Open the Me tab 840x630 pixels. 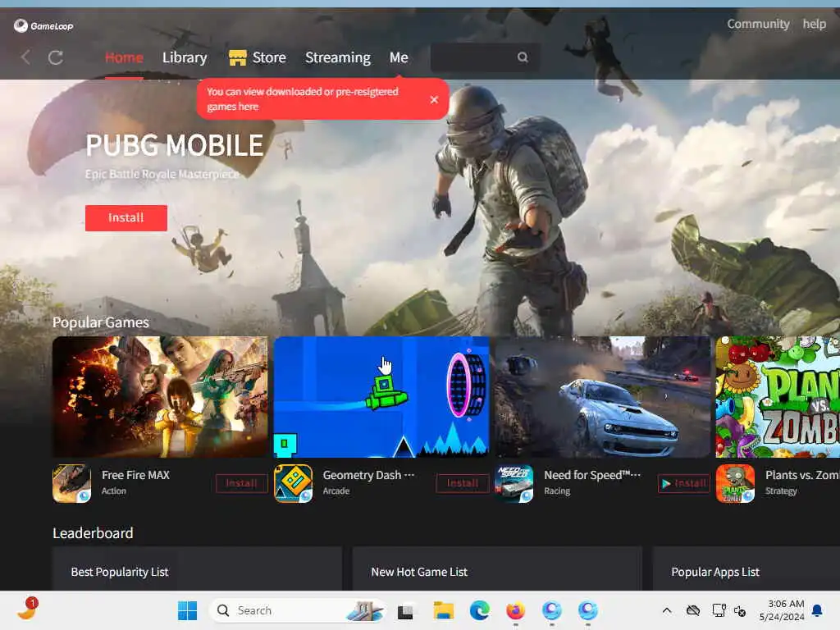point(399,57)
